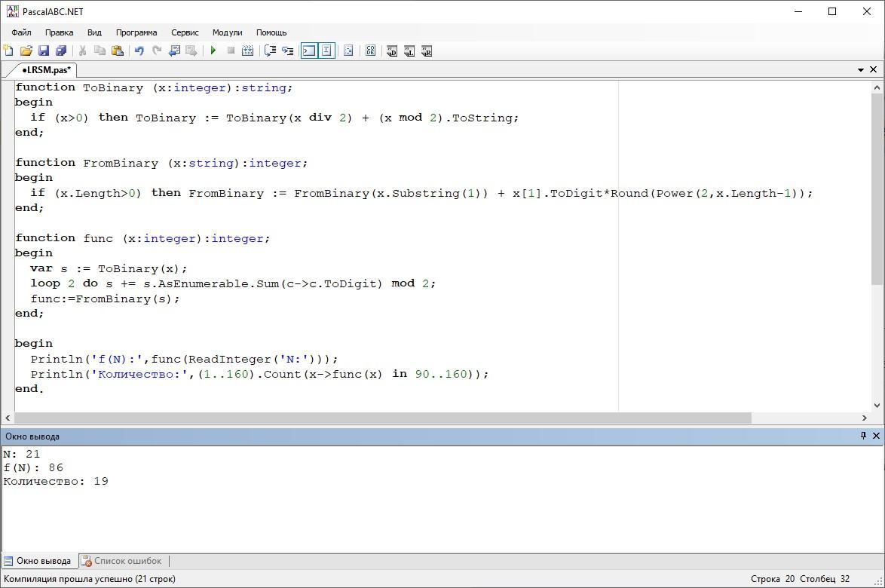885x588 pixels.
Task: Compile the program using the compile icon
Action: (x=248, y=51)
